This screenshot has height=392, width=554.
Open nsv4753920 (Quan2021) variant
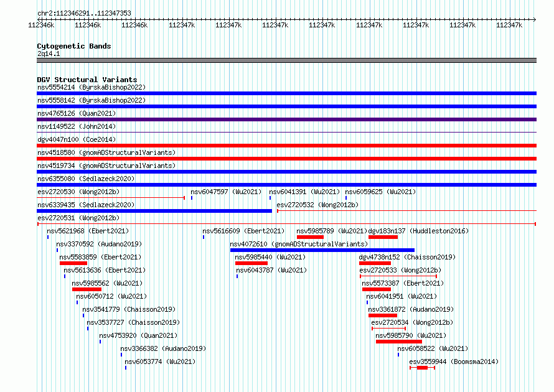click(x=138, y=335)
